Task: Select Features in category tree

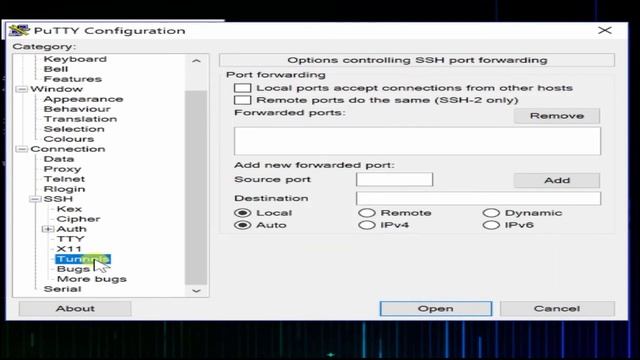Action: (73, 79)
